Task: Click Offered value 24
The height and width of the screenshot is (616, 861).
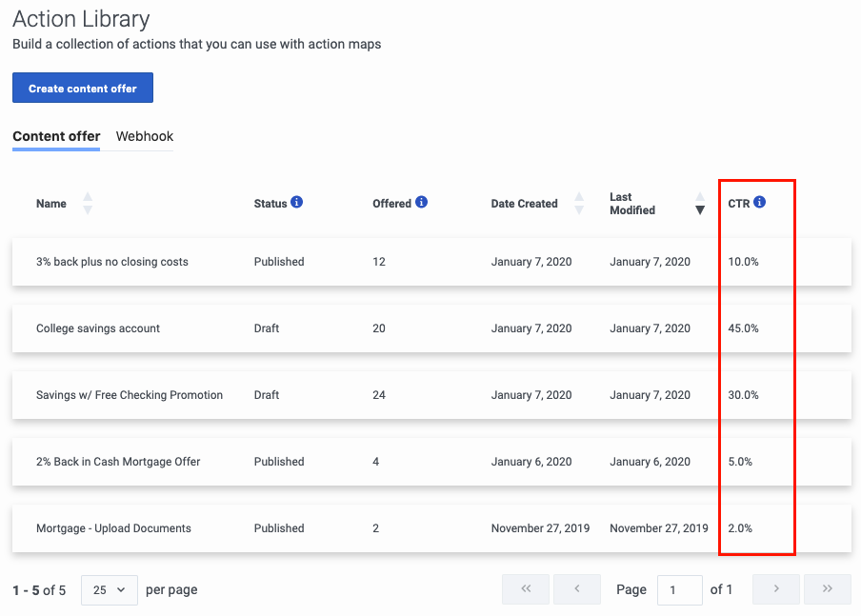Action: tap(379, 395)
